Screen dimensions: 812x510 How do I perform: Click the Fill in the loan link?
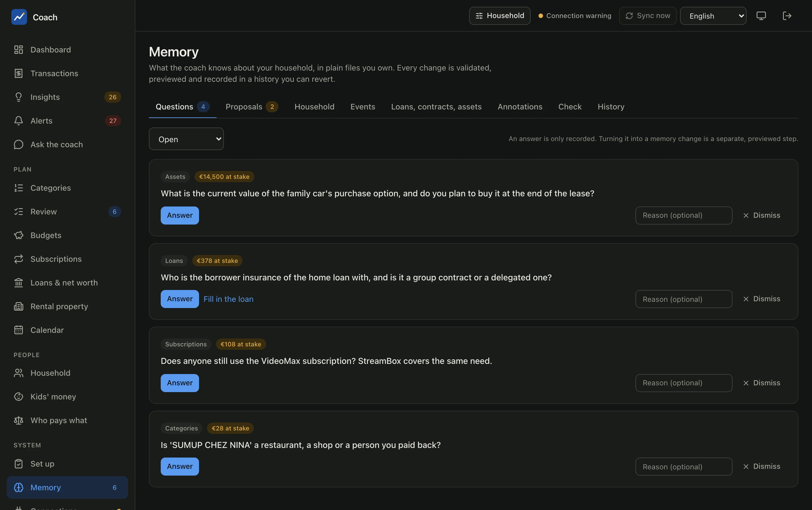(x=228, y=299)
